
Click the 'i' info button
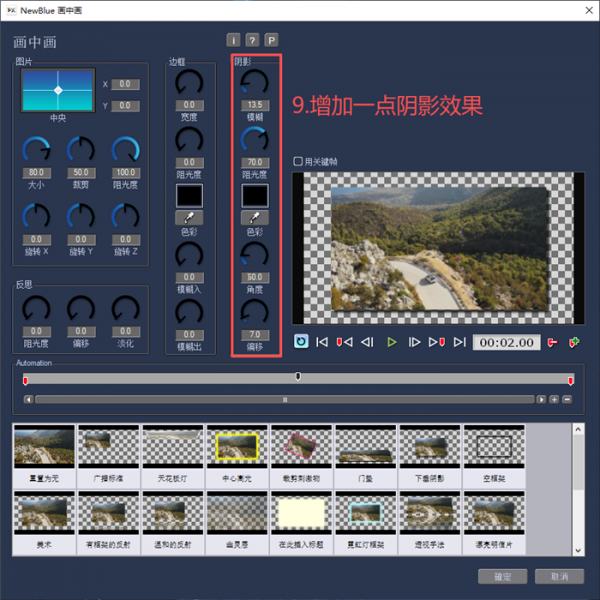(x=233, y=40)
